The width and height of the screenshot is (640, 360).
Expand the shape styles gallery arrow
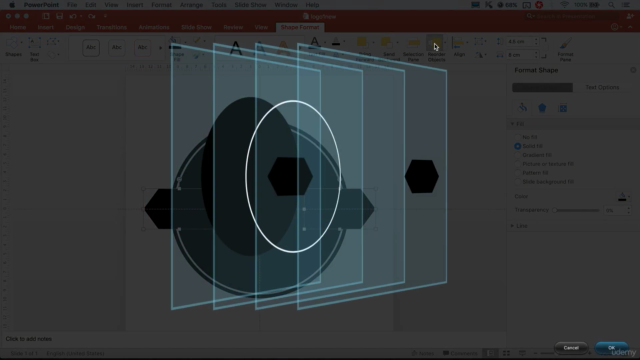pyautogui.click(x=160, y=48)
